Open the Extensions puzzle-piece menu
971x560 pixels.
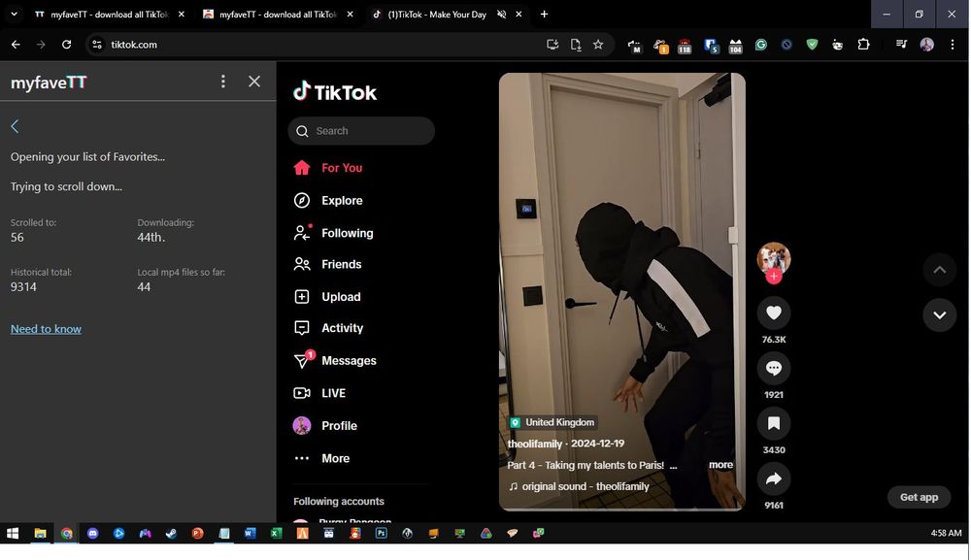click(x=863, y=45)
